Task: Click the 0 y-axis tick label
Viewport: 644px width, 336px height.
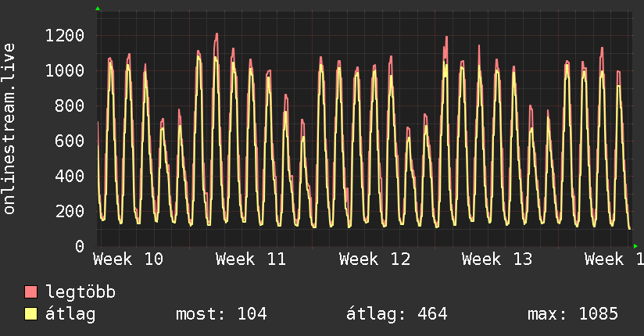Action: [x=80, y=246]
